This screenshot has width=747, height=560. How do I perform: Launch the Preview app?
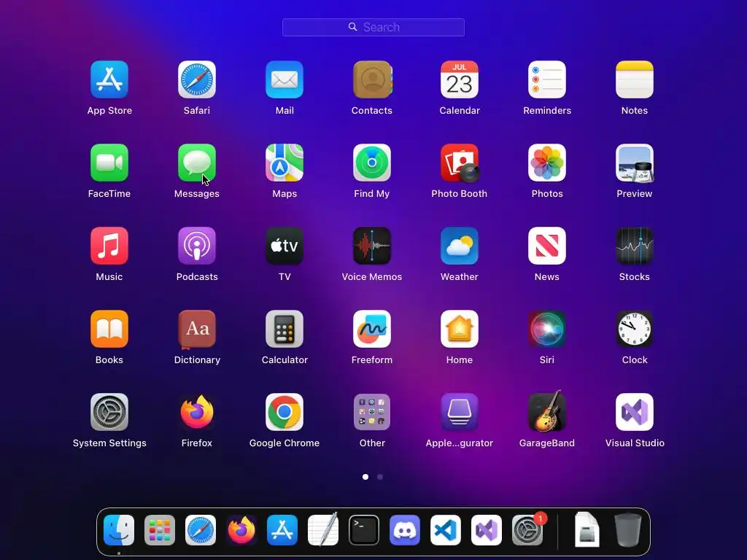pos(635,163)
